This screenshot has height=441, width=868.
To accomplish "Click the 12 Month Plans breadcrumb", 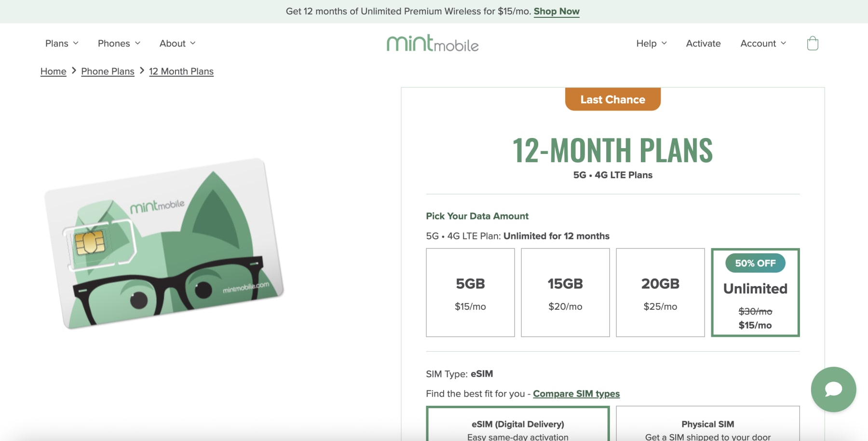I will 181,71.
